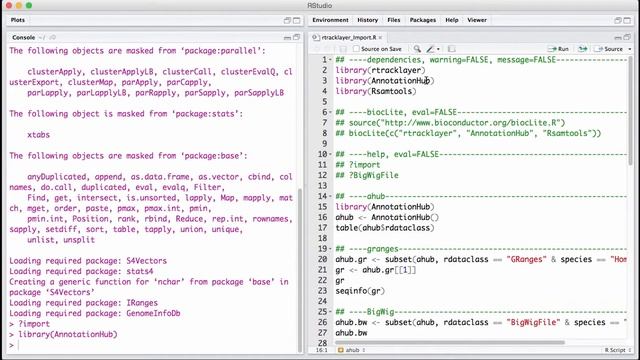Click line 27 ahub.bw

click(351, 333)
